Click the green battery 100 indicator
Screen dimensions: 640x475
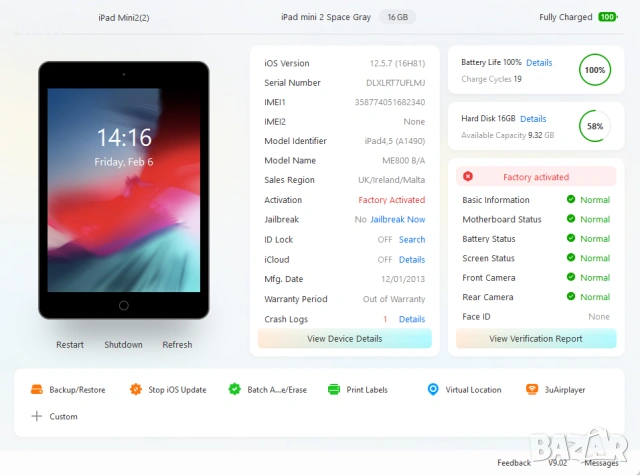click(608, 17)
